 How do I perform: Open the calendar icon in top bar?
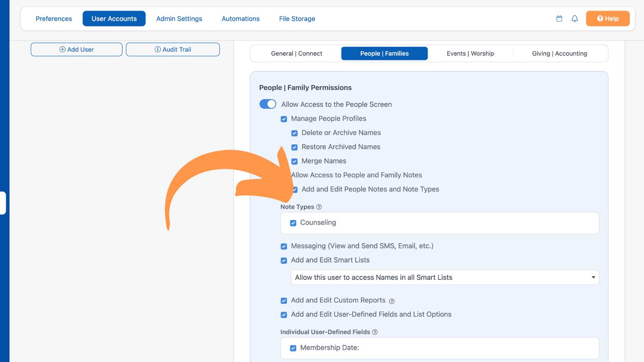pyautogui.click(x=559, y=19)
